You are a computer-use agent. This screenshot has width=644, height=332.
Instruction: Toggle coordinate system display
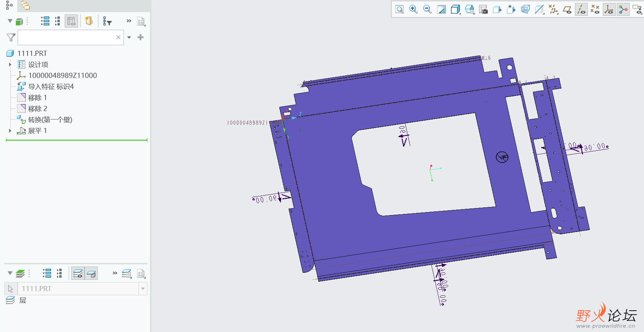[609, 9]
